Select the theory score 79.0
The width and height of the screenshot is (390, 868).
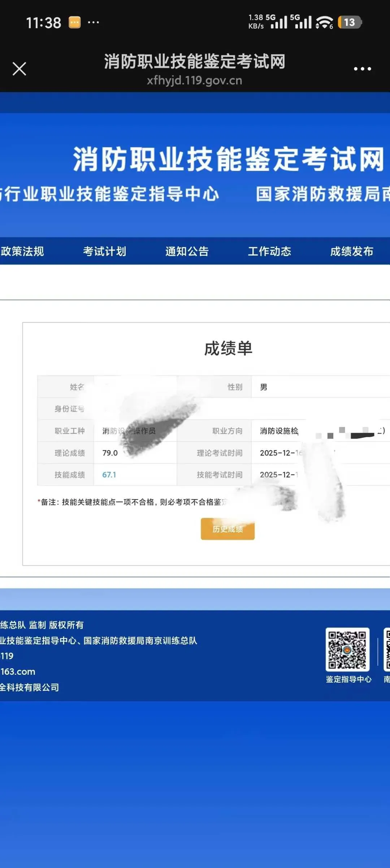(x=110, y=453)
